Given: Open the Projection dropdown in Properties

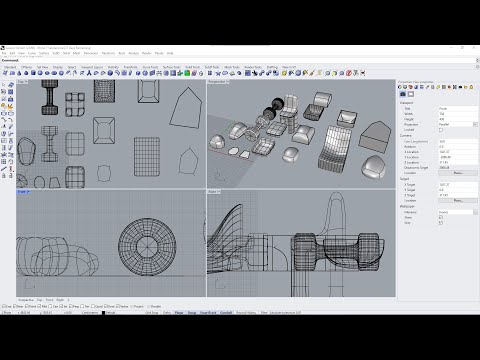Looking at the screenshot, I should coord(475,124).
